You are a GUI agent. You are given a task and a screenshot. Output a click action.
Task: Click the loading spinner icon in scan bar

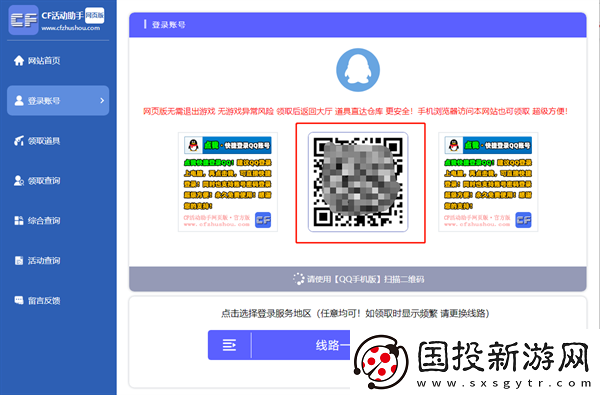(x=298, y=279)
